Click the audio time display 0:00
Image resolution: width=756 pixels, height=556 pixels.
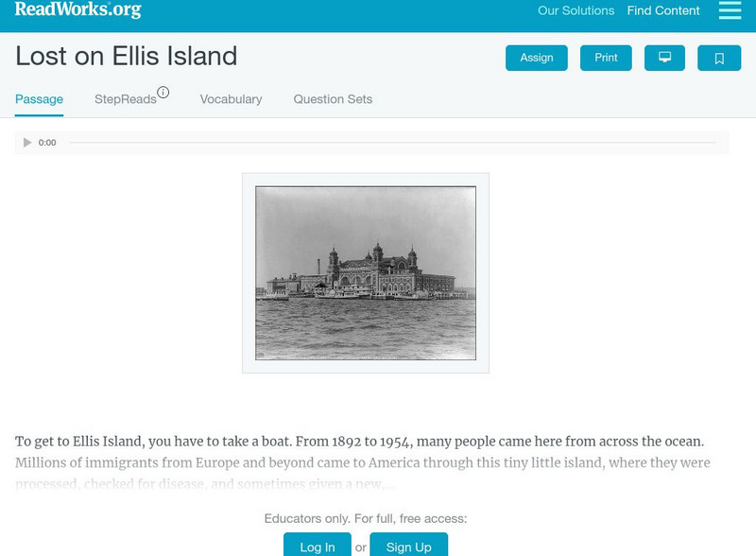47,143
